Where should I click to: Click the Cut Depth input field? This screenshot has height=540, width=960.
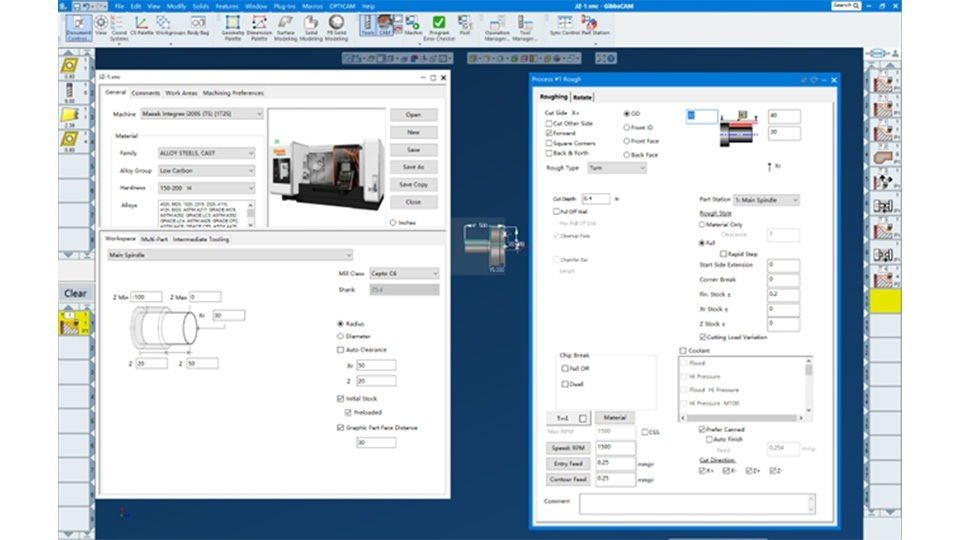(596, 199)
